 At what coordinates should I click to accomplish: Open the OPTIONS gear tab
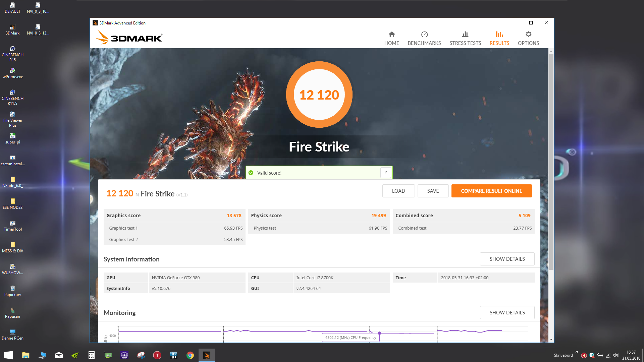coord(528,38)
